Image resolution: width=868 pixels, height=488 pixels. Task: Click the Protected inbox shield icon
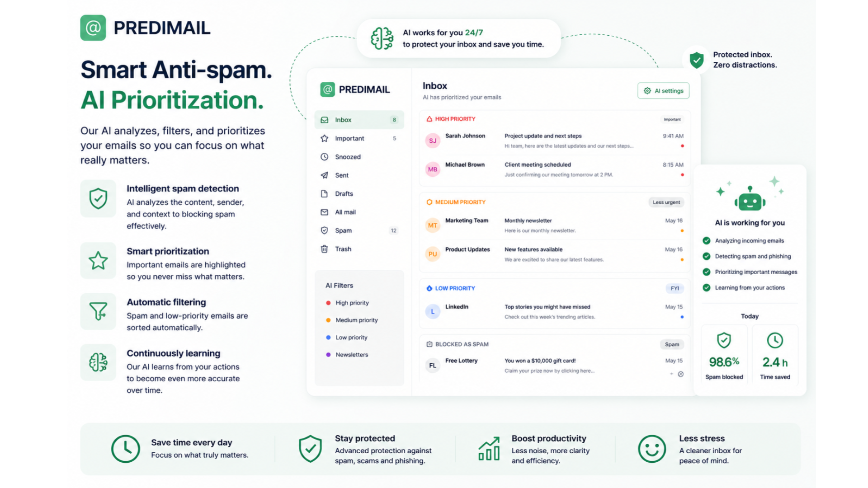pos(697,60)
